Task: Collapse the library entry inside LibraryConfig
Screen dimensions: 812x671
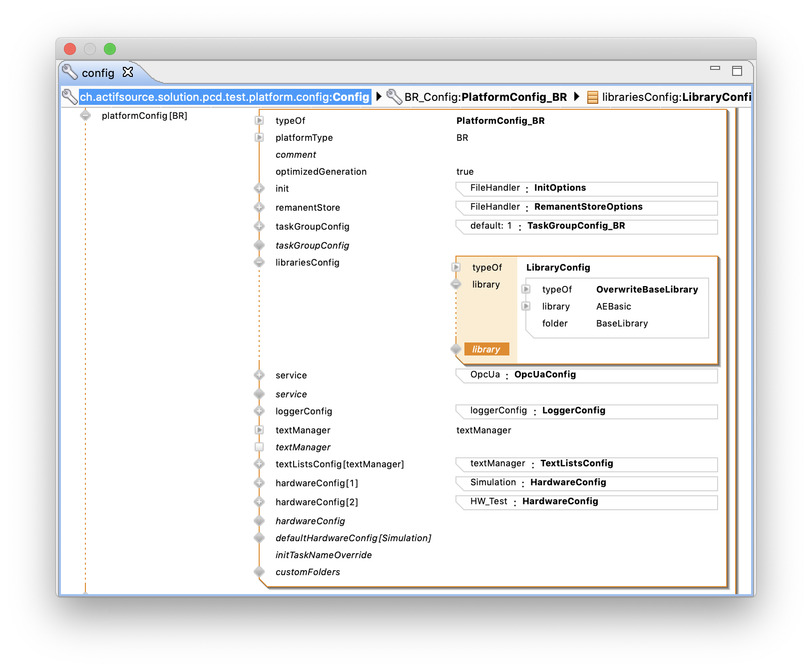Action: click(x=456, y=284)
